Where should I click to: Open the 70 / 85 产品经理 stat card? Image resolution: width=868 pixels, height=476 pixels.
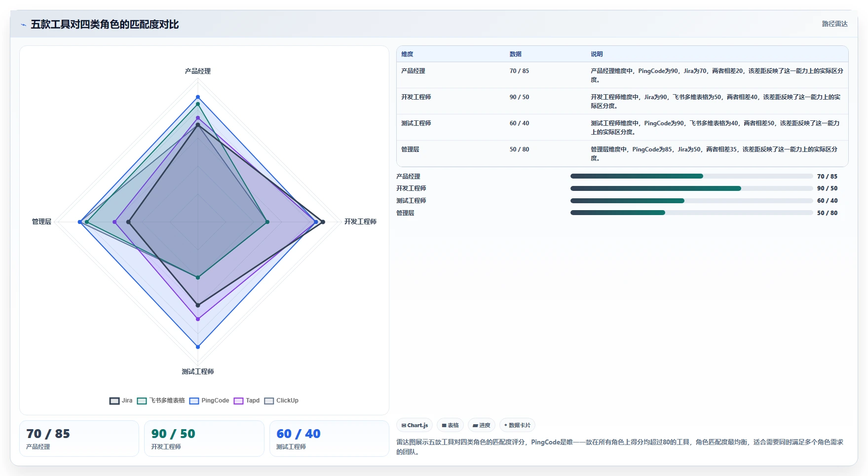pyautogui.click(x=79, y=439)
